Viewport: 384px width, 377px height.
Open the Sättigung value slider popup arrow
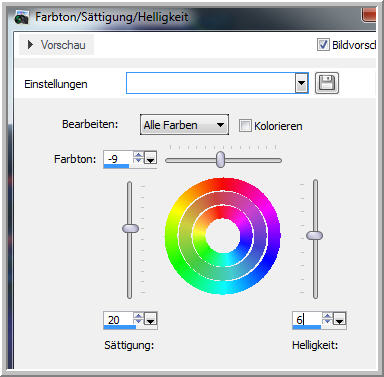(151, 319)
